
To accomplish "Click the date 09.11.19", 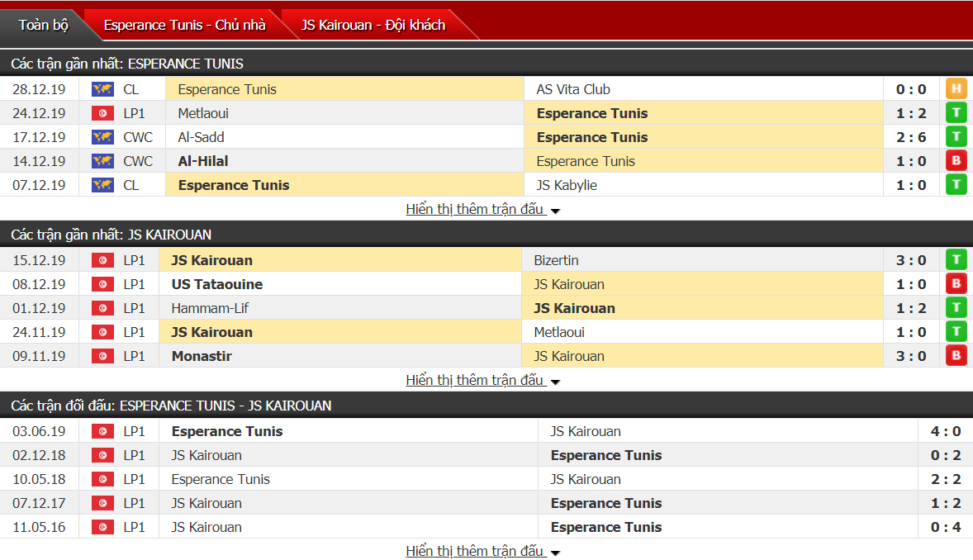I will click(39, 356).
